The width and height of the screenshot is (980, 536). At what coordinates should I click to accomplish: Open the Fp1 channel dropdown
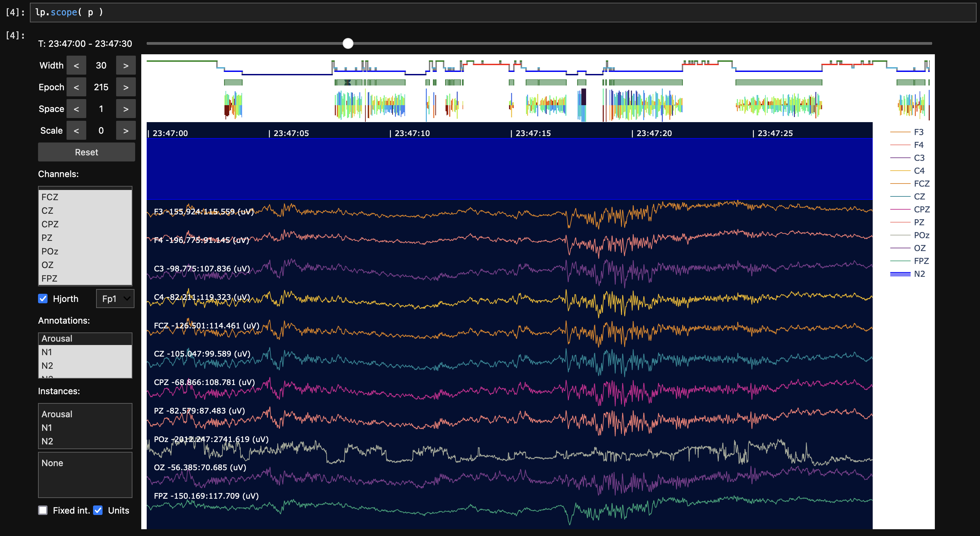[115, 299]
